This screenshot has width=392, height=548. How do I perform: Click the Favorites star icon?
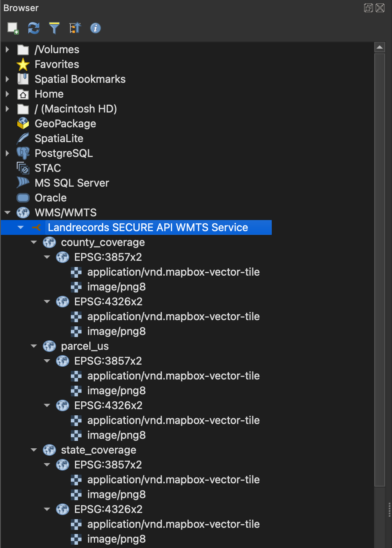tap(23, 64)
